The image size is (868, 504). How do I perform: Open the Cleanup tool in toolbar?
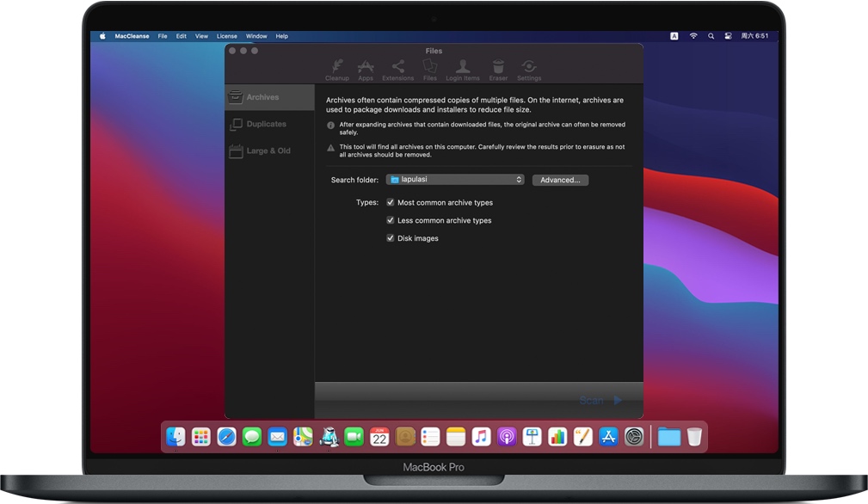tap(337, 70)
